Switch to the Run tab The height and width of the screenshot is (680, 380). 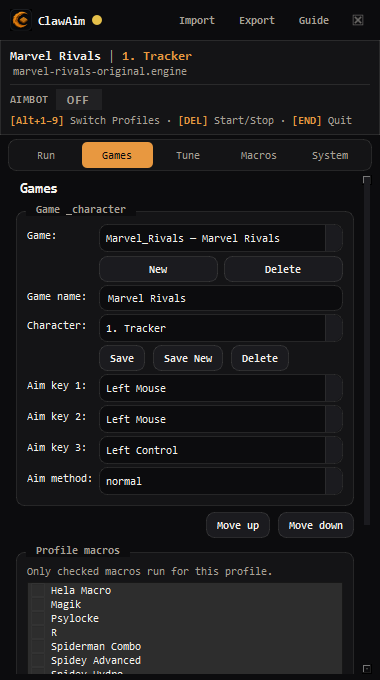click(x=46, y=155)
